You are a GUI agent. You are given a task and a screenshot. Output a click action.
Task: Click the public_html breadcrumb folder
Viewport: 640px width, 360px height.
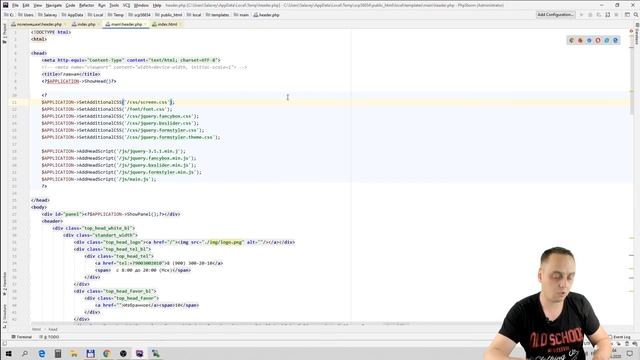click(169, 15)
